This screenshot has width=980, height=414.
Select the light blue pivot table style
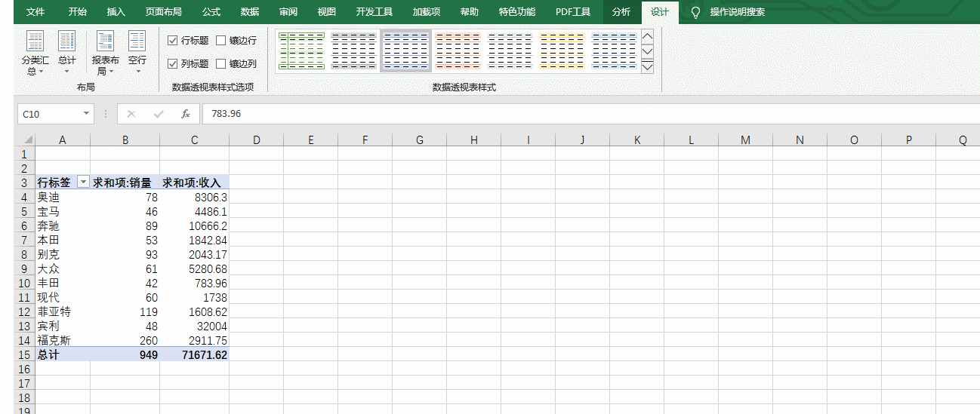tap(613, 51)
